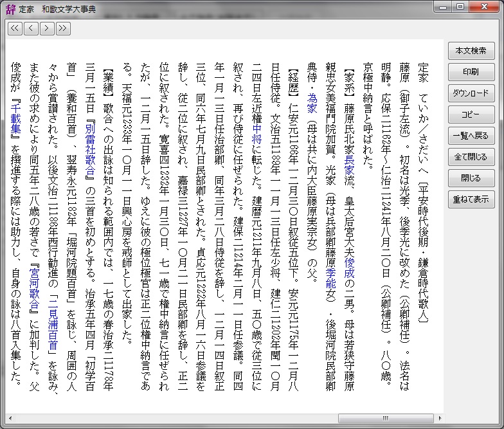Close the dictionary window with X
Screen dimensions: 504x429
click(485, 6)
